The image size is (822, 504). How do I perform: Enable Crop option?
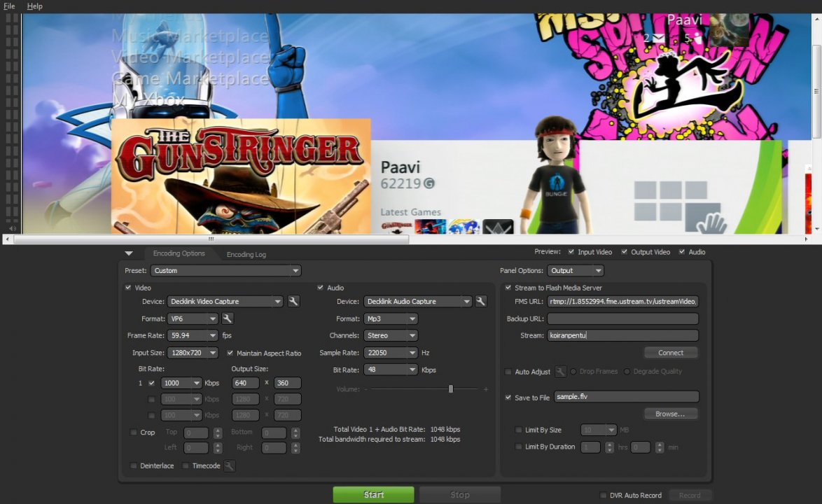point(133,432)
